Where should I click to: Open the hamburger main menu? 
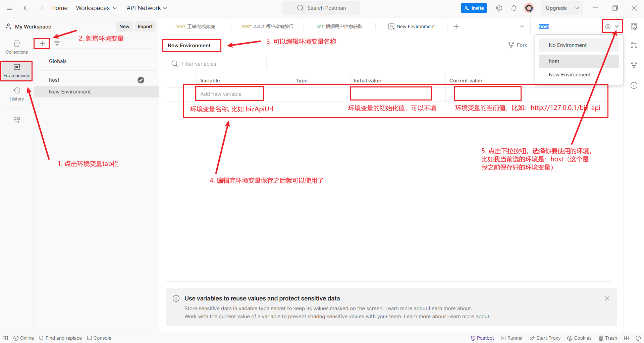pos(10,8)
